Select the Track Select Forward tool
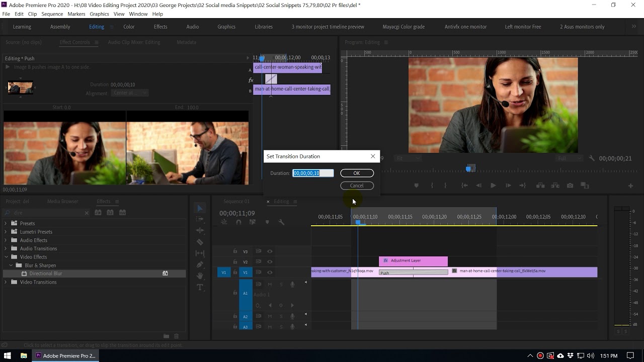 coord(200,219)
